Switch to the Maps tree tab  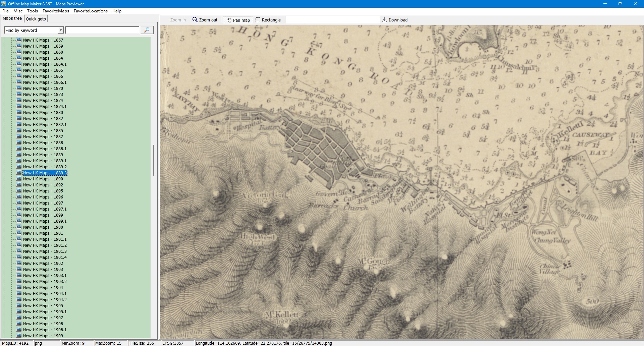click(12, 19)
